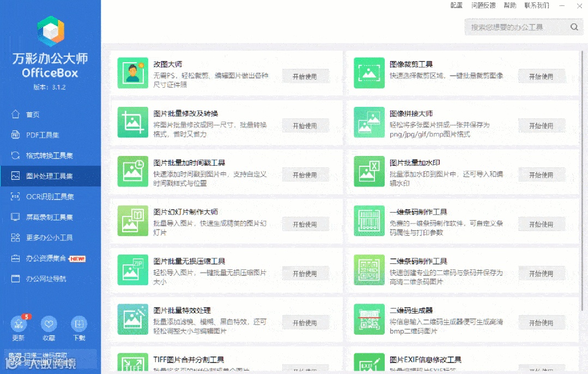
Task: Open OCR识别工具集 sidebar item
Action: click(x=50, y=197)
